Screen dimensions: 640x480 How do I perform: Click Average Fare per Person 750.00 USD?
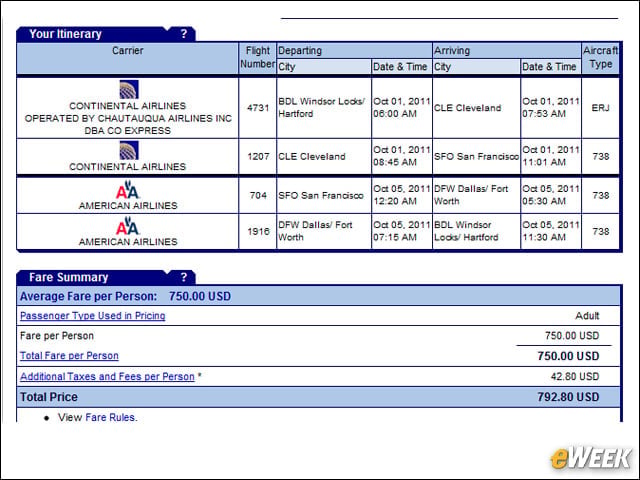(125, 296)
